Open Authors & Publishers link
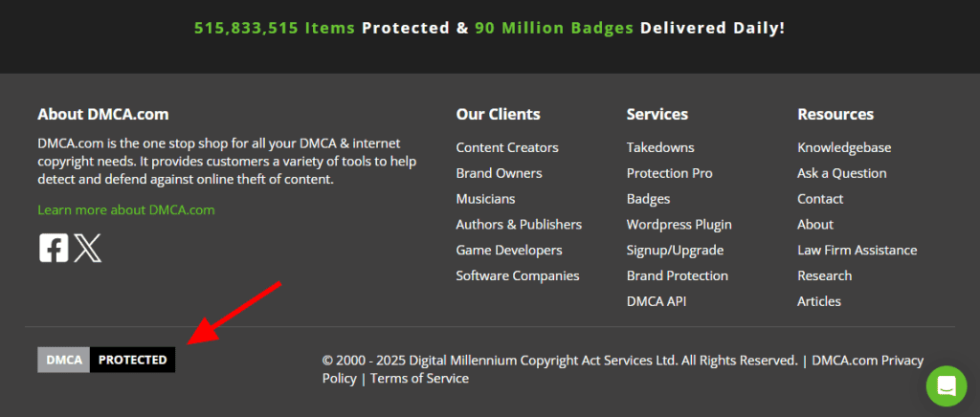Viewport: 980px width, 417px height. pyautogui.click(x=519, y=224)
